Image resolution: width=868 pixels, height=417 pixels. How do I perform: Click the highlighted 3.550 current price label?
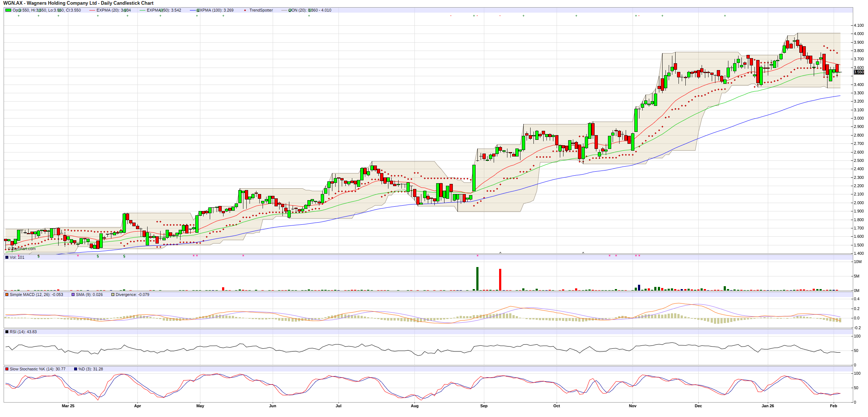[859, 72]
